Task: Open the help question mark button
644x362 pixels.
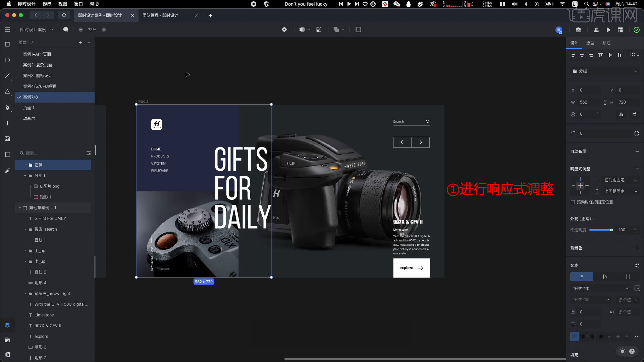Action: [x=632, y=351]
